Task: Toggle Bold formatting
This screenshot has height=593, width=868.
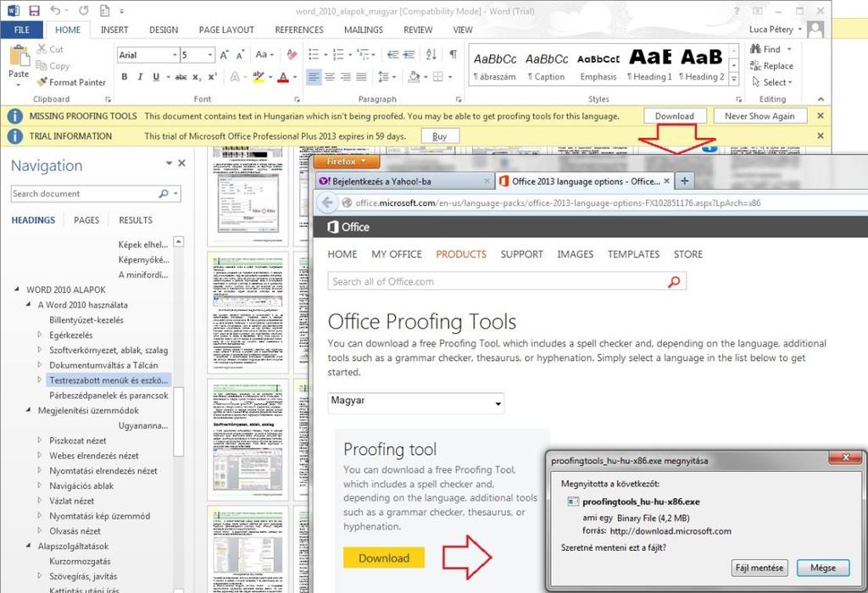Action: (x=125, y=77)
